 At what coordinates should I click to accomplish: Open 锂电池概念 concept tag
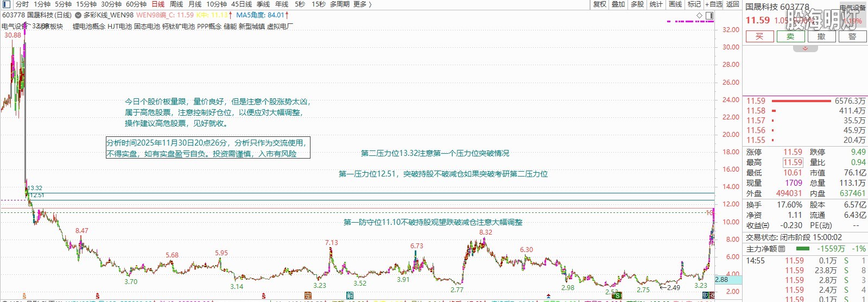(x=89, y=26)
